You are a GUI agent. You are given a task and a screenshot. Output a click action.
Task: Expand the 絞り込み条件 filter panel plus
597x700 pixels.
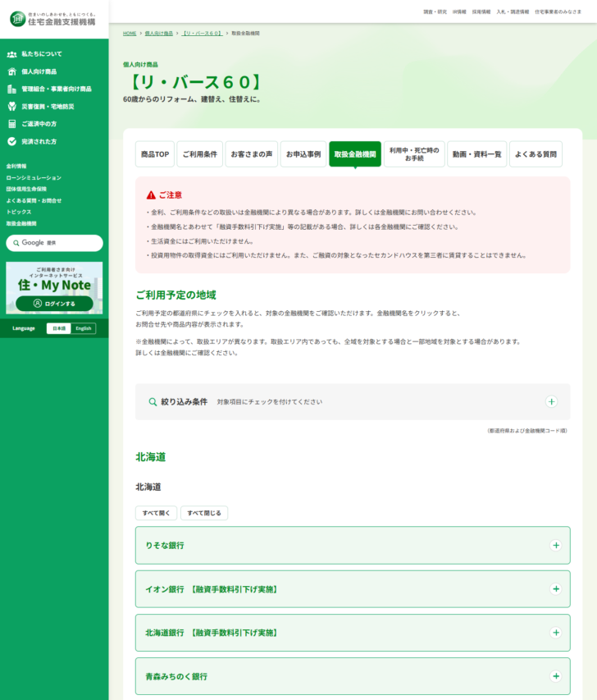point(552,402)
